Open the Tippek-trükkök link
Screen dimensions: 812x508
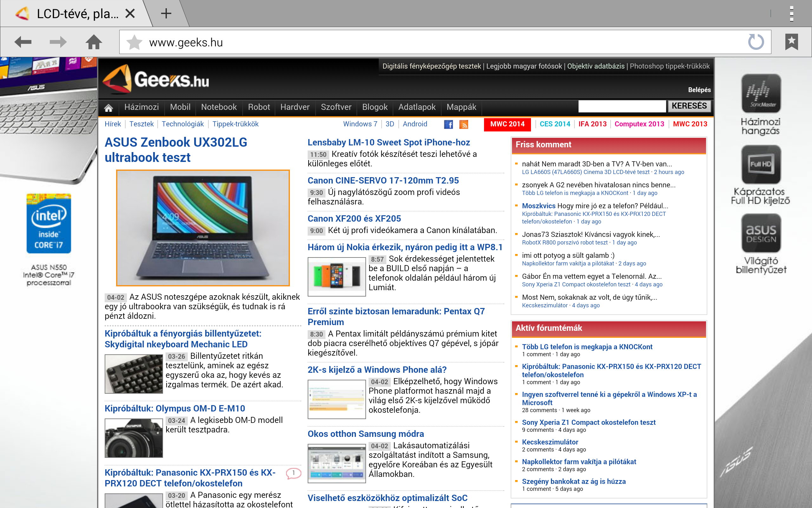pos(236,124)
